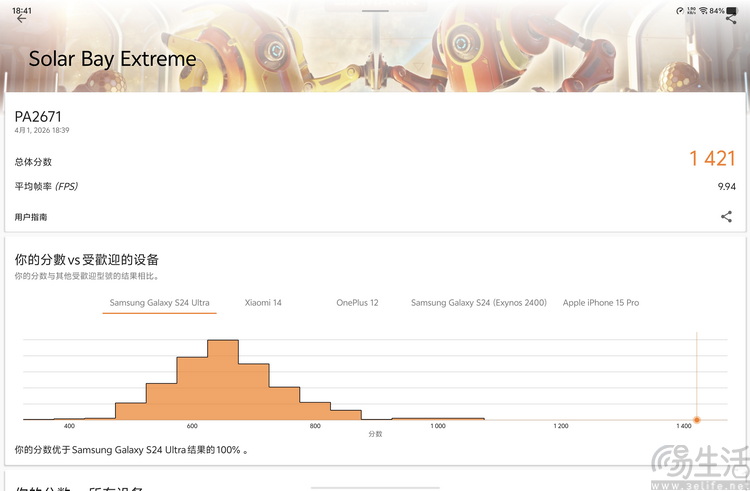Screen dimensions: 750x491
Task: Tap the PA2671 device name
Action: [38, 116]
